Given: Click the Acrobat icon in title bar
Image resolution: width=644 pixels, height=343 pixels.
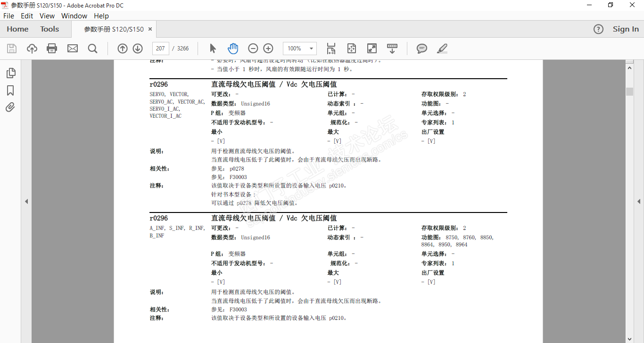Looking at the screenshot, I should tap(5, 5).
